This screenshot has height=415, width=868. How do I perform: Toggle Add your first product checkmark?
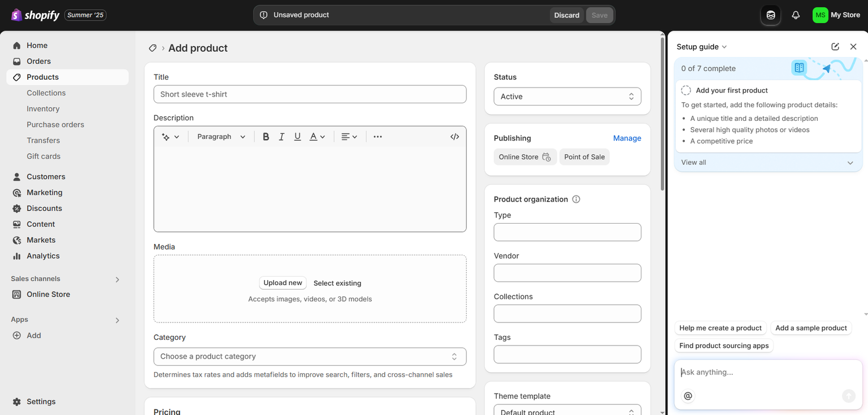(x=686, y=90)
